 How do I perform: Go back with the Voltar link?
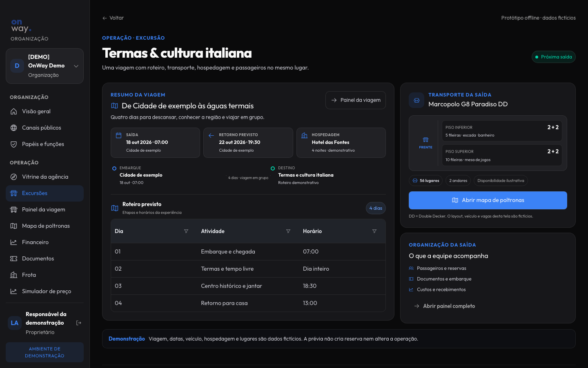click(x=113, y=18)
